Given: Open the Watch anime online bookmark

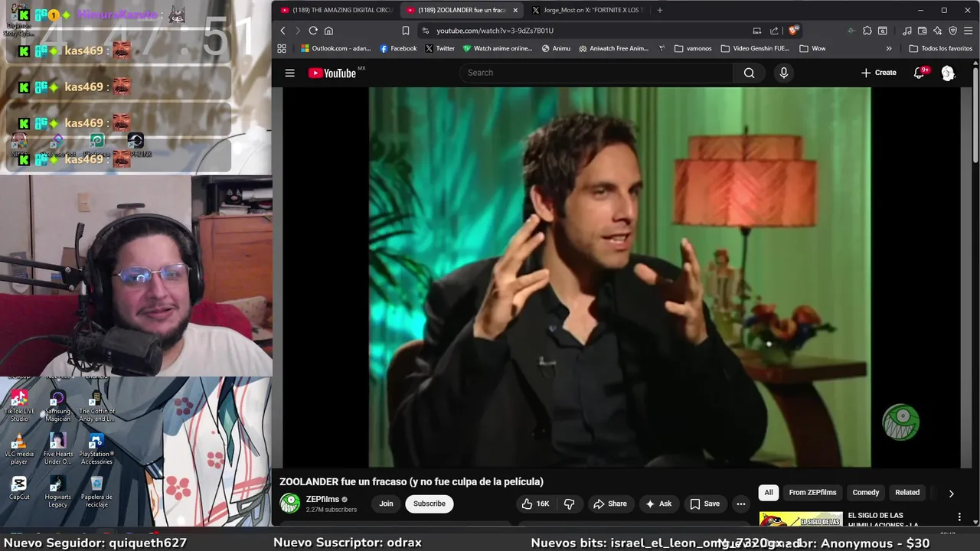Looking at the screenshot, I should [498, 48].
